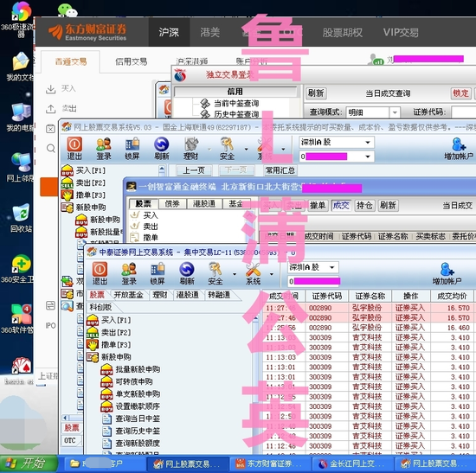Select 港美 tab in 东方财富证券
Viewport: 476px width, 473px height.
(209, 32)
